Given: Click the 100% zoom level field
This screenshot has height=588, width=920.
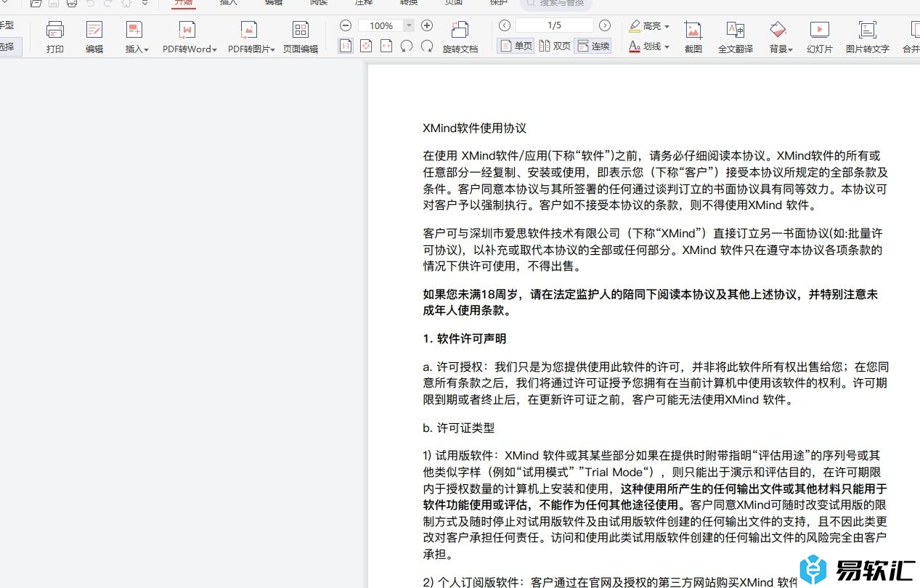Looking at the screenshot, I should pyautogui.click(x=381, y=25).
